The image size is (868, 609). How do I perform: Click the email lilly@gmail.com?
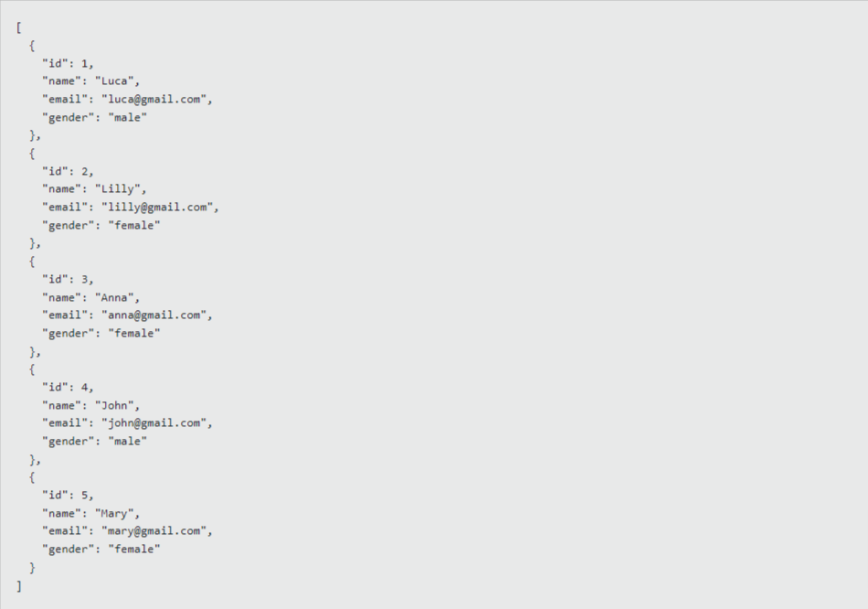click(157, 208)
